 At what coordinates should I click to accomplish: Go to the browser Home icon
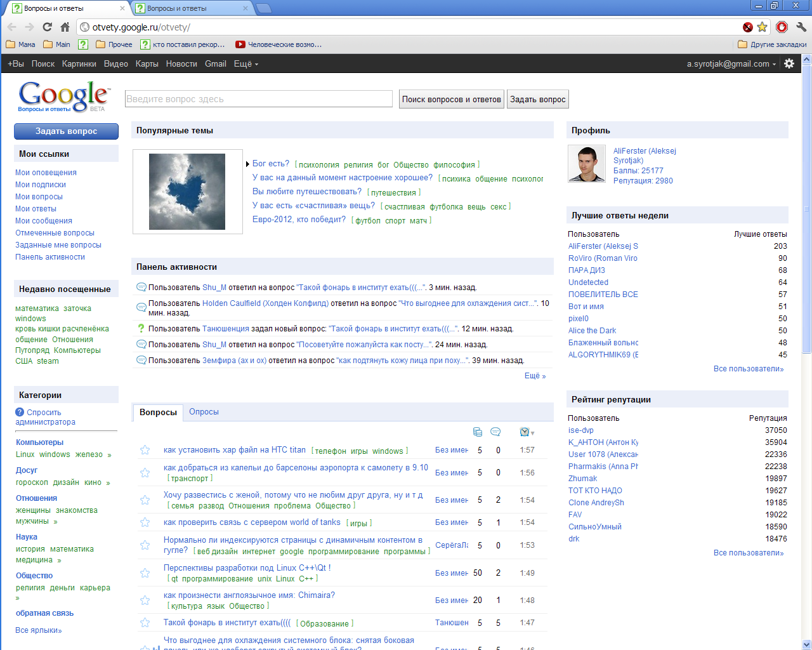(x=65, y=27)
